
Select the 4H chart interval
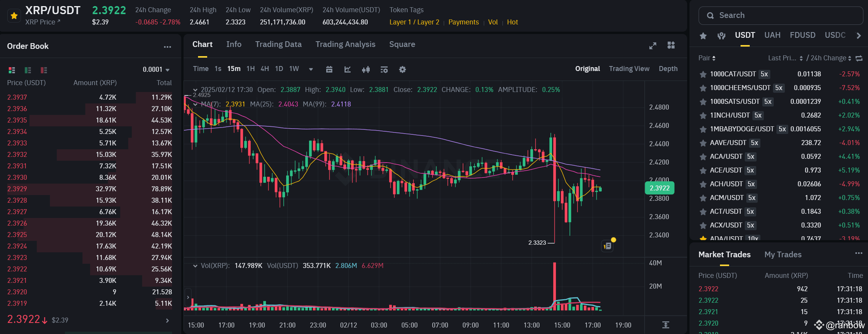pyautogui.click(x=265, y=69)
